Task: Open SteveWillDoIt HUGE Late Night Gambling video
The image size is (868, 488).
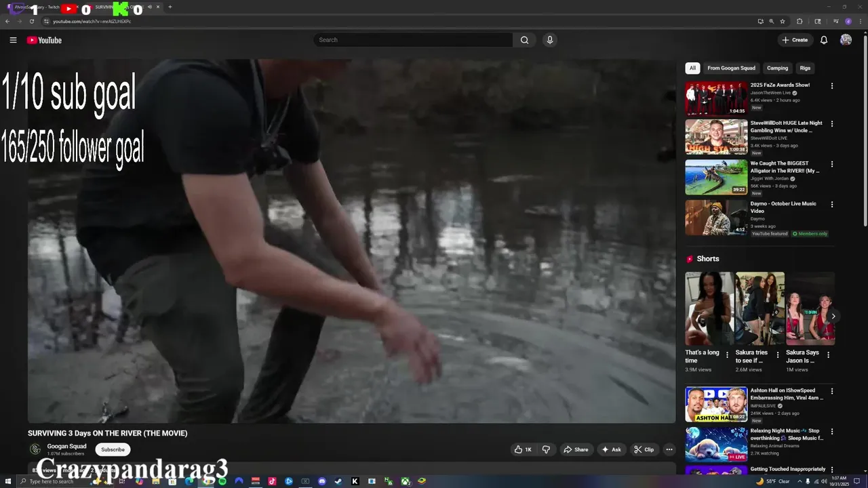Action: tap(716, 137)
